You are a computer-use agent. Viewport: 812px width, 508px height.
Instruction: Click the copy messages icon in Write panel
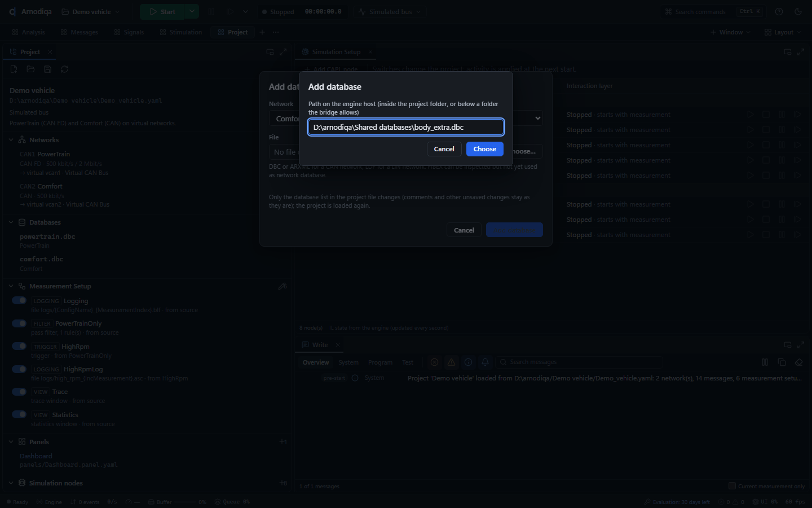782,362
